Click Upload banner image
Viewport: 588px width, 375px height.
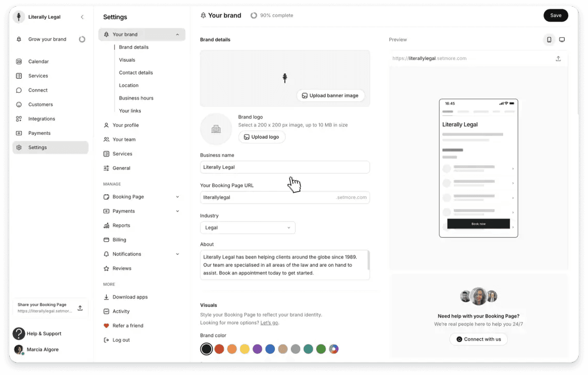click(x=330, y=96)
